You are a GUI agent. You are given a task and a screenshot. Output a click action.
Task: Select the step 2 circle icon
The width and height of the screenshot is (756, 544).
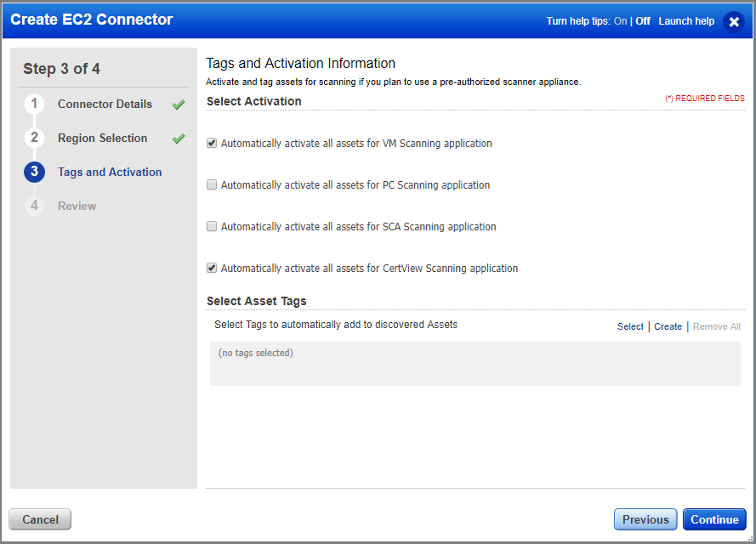(x=34, y=137)
